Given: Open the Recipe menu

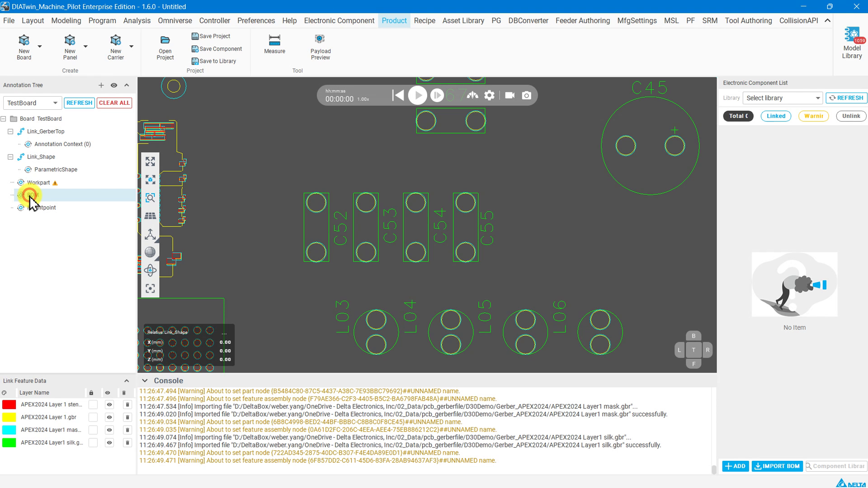Looking at the screenshot, I should pyautogui.click(x=424, y=21).
